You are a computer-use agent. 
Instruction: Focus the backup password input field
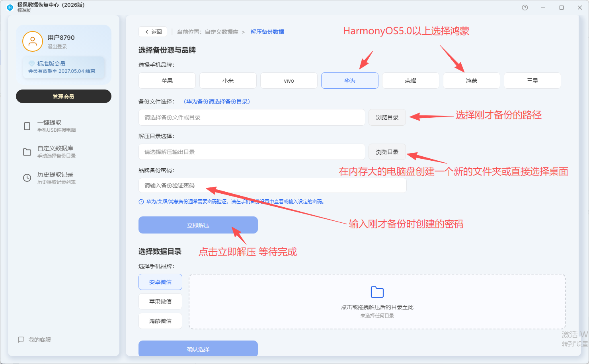coord(273,185)
